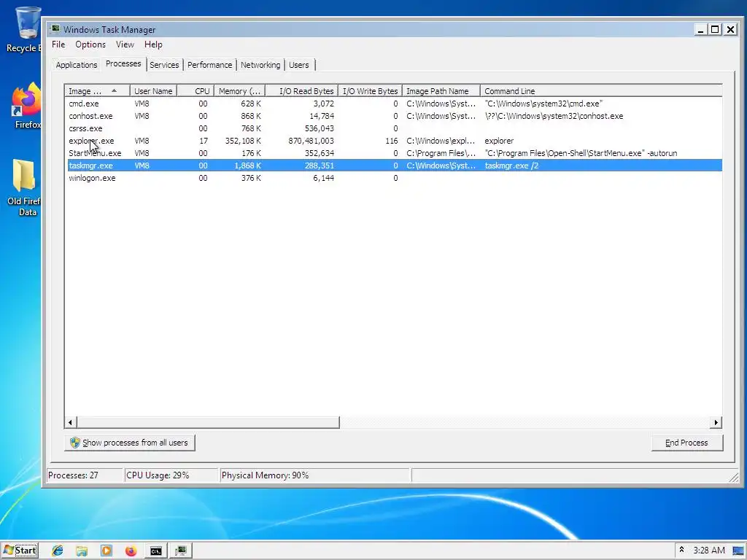Select the cmd.exe process row
This screenshot has height=560, width=747.
(x=393, y=104)
